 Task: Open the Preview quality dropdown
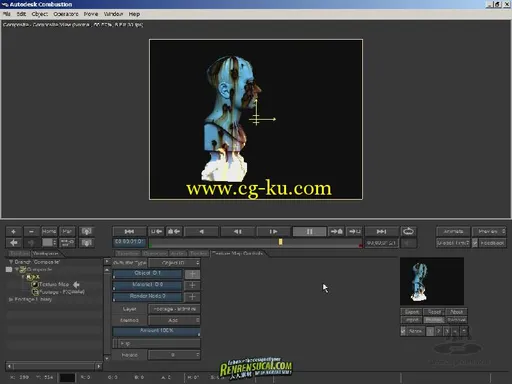tap(490, 231)
